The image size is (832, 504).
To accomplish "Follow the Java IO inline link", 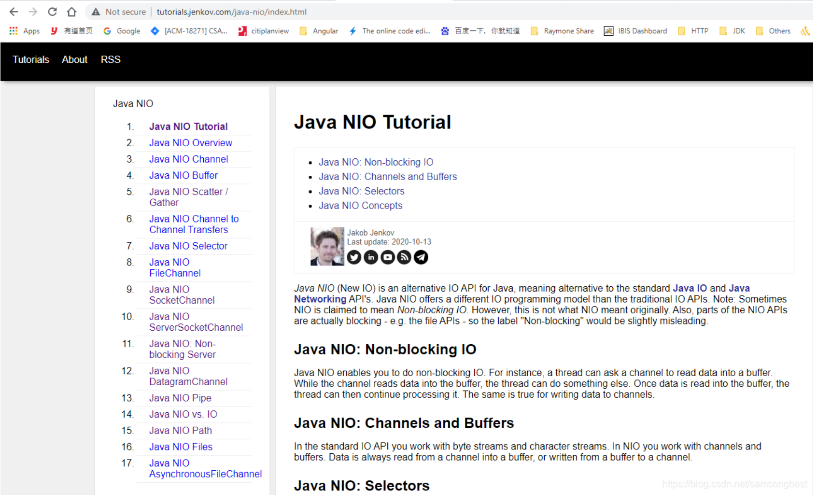I will click(690, 288).
